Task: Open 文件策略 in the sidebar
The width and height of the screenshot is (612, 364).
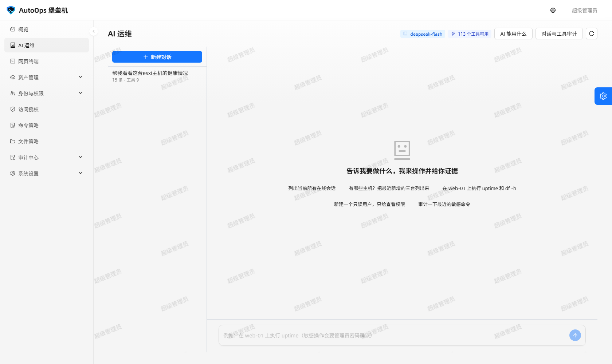Action: 47,141
